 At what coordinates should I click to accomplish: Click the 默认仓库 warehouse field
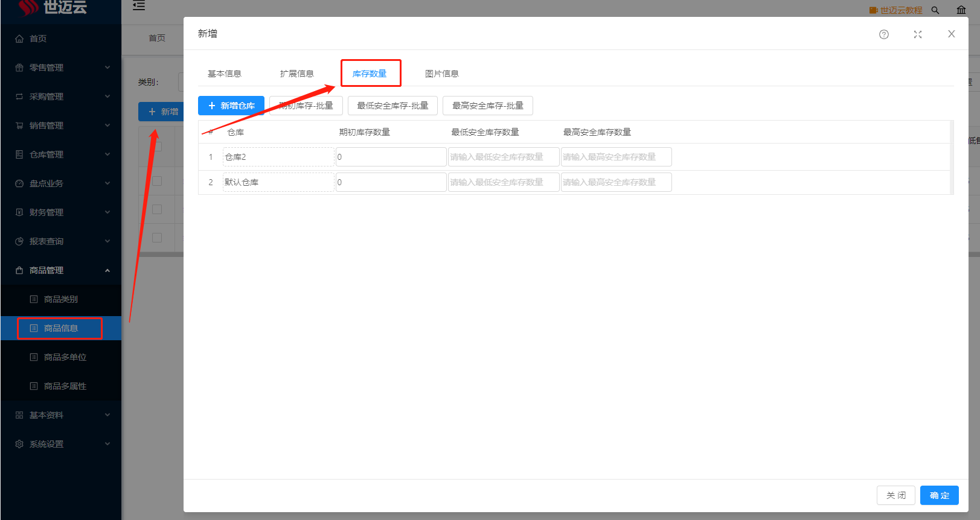pyautogui.click(x=278, y=182)
